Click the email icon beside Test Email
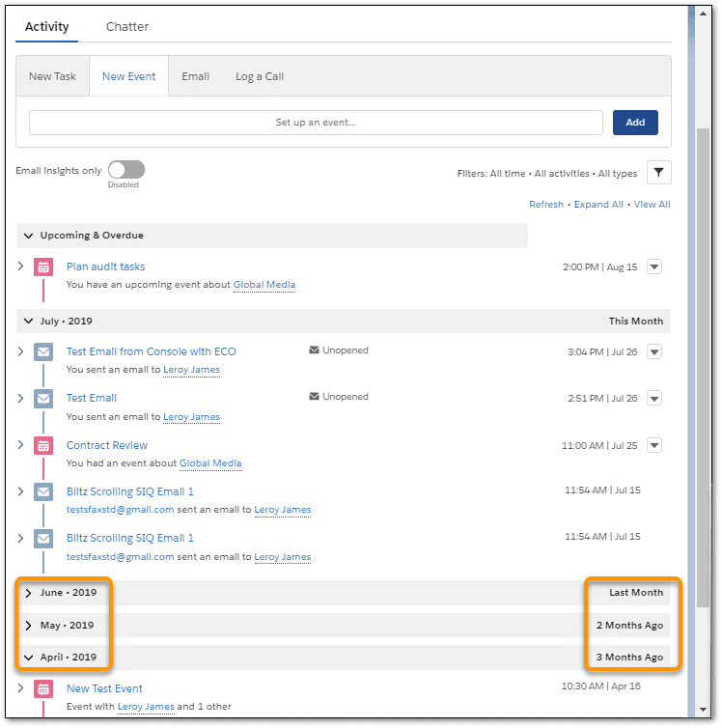722x728 pixels. click(43, 399)
